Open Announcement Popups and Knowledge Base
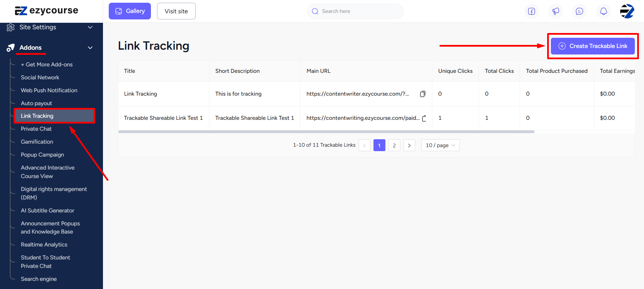Screen dimensions: 644x289 (x=50, y=228)
